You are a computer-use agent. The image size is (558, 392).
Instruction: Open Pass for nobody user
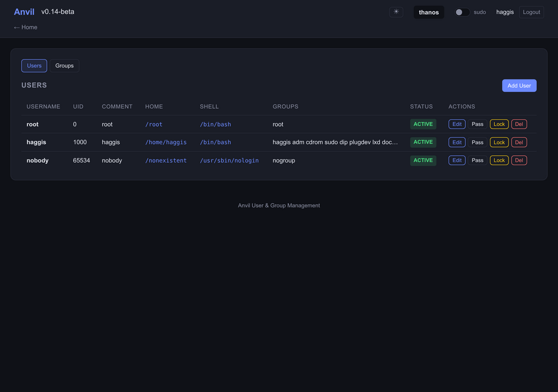477,161
